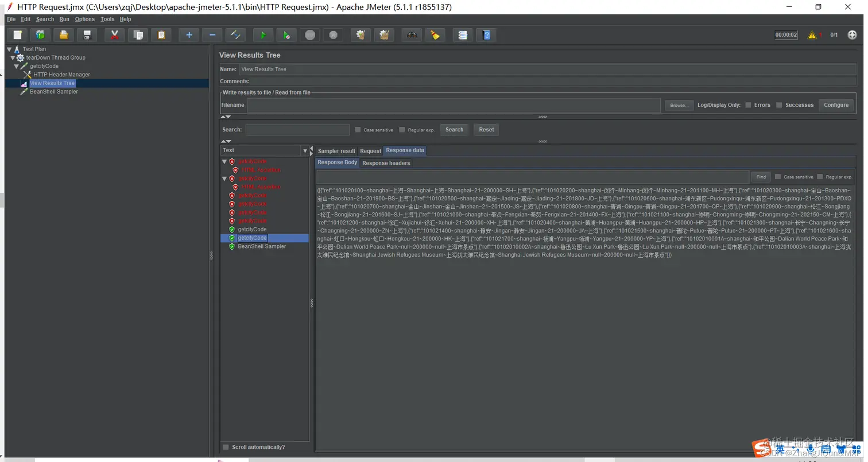Open the Run menu
This screenshot has height=462, width=868.
click(x=64, y=19)
